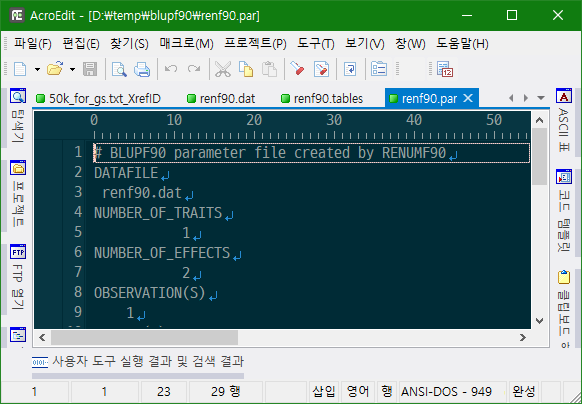Viewport: 582px width, 404px height.
Task: Open the 프로젝트(P) menu
Action: (255, 44)
